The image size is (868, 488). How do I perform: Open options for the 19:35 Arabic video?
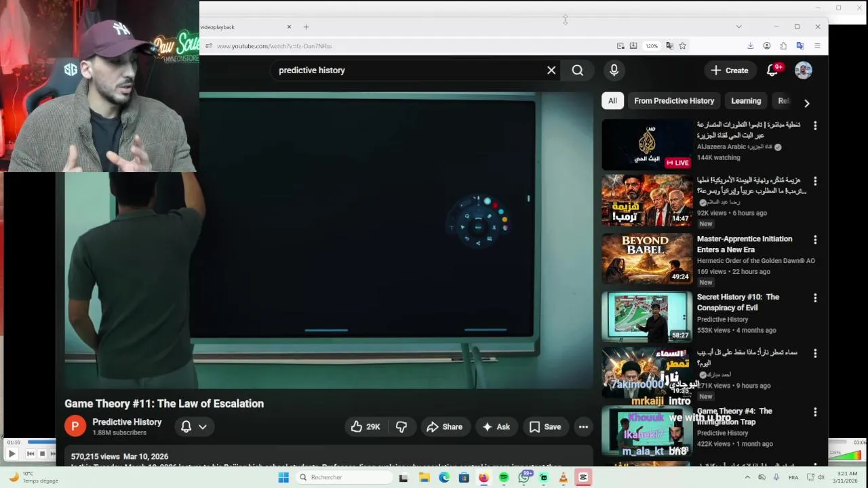(815, 354)
